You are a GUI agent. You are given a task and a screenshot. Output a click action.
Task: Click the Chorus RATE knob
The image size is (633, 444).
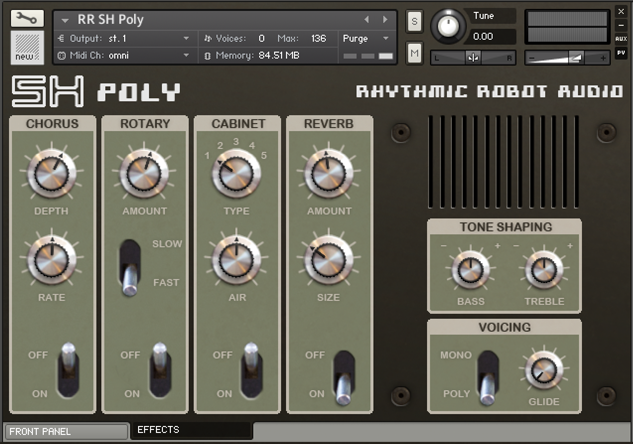52,260
